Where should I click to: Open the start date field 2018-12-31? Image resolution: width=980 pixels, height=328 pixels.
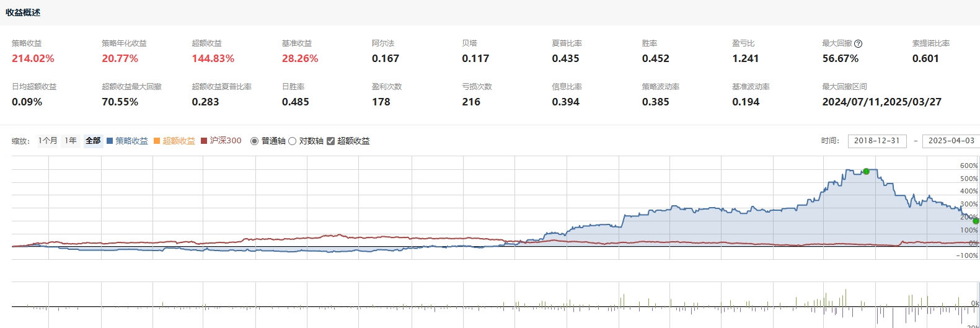[x=876, y=141]
